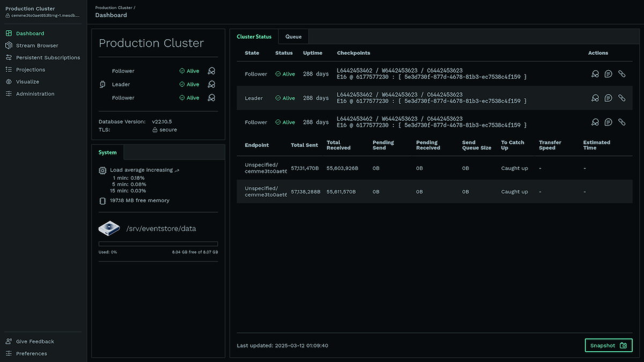Select the System tab in the left panel

point(107,152)
